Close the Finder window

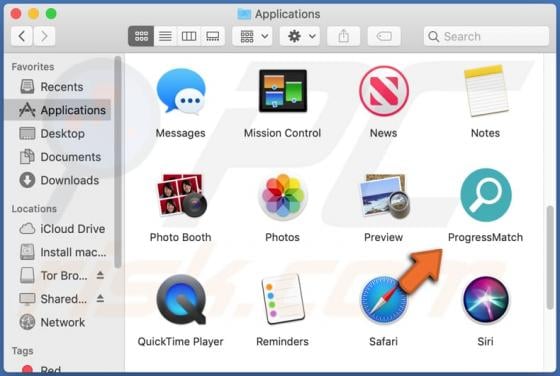(x=16, y=14)
